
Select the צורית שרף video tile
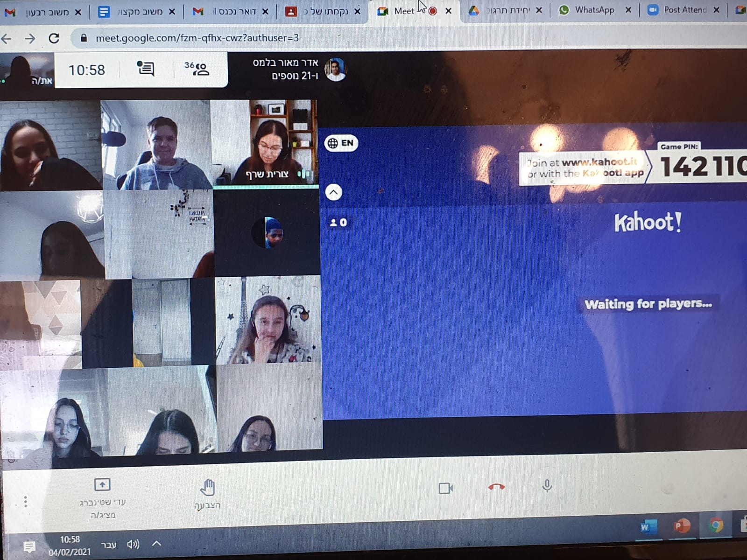265,143
